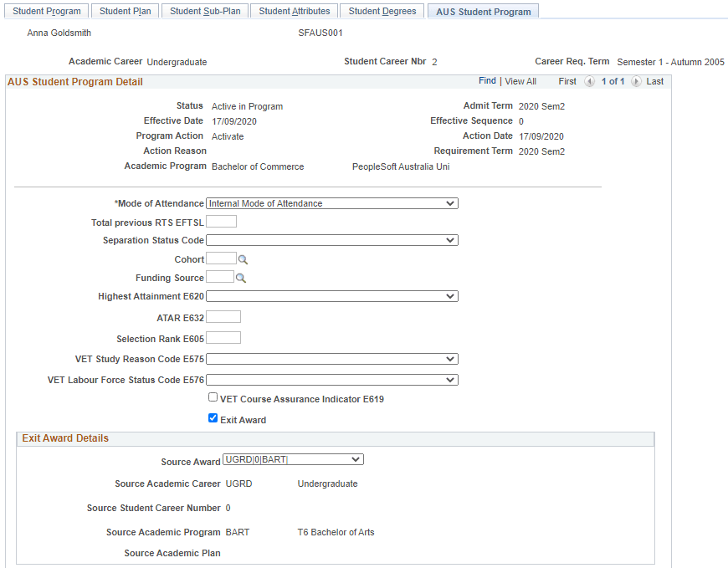The image size is (728, 568).
Task: Select the Source Academic Program code BART
Action: 238,532
